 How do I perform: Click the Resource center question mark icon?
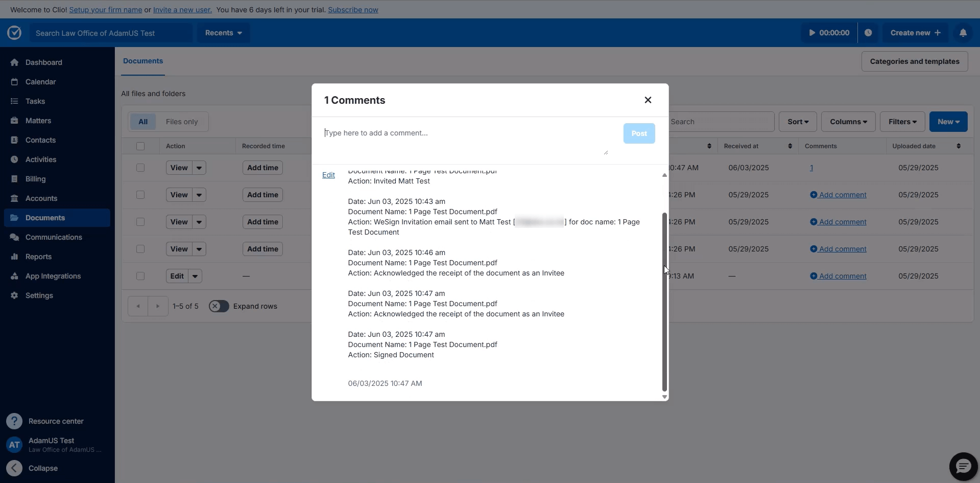point(14,421)
